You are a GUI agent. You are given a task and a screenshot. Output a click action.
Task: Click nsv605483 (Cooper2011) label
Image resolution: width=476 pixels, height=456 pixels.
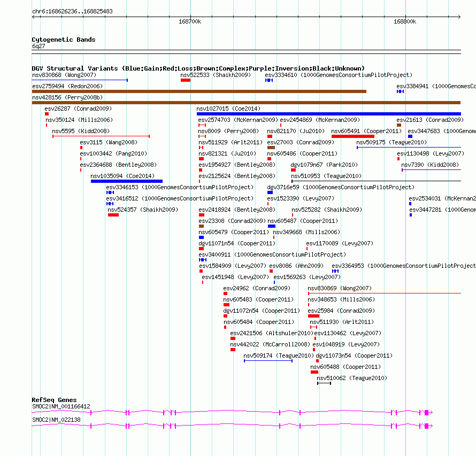(258, 299)
